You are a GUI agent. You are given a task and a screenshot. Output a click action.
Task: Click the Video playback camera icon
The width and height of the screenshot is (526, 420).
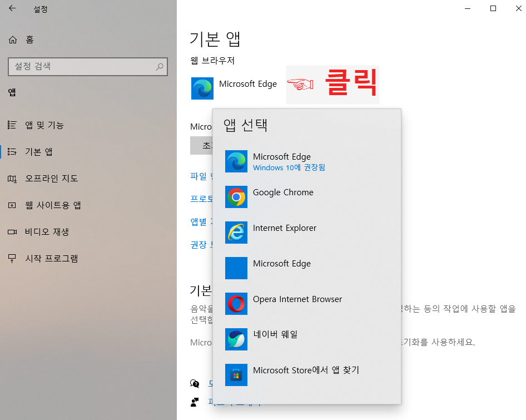click(x=12, y=231)
